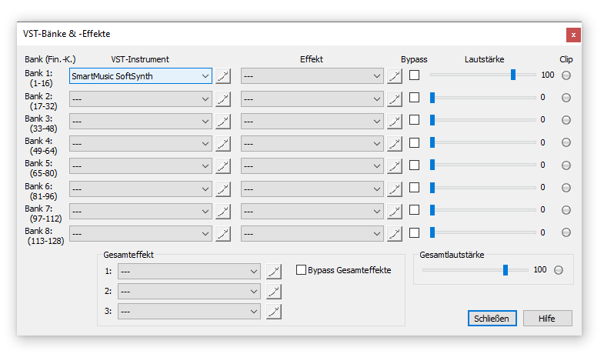Image resolution: width=614 pixels, height=364 pixels.
Task: Toggle Bypass checkbox for Bank 5
Action: coord(414,165)
